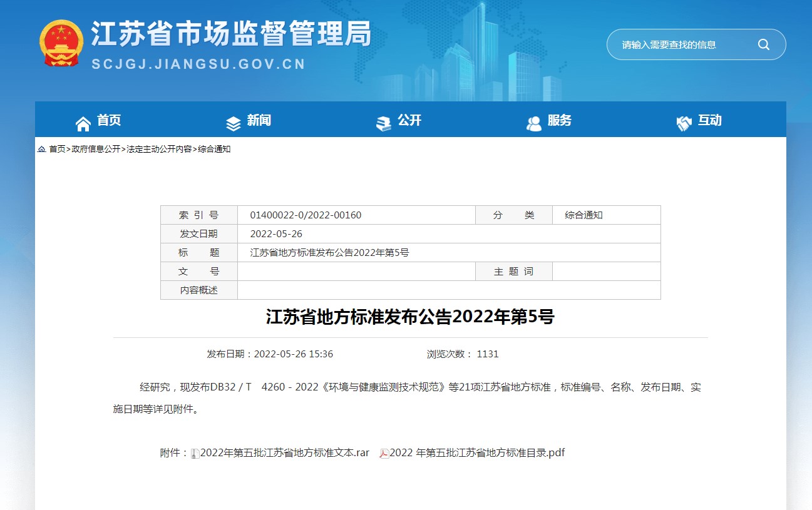
Task: Click the handshake icon beside 互动
Action: [x=684, y=123]
